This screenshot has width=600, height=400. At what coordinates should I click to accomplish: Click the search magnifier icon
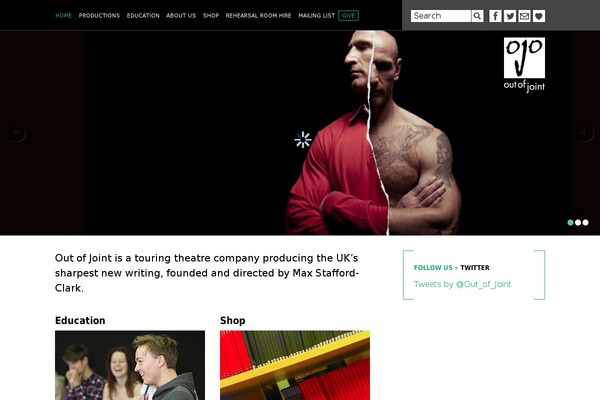(x=477, y=16)
